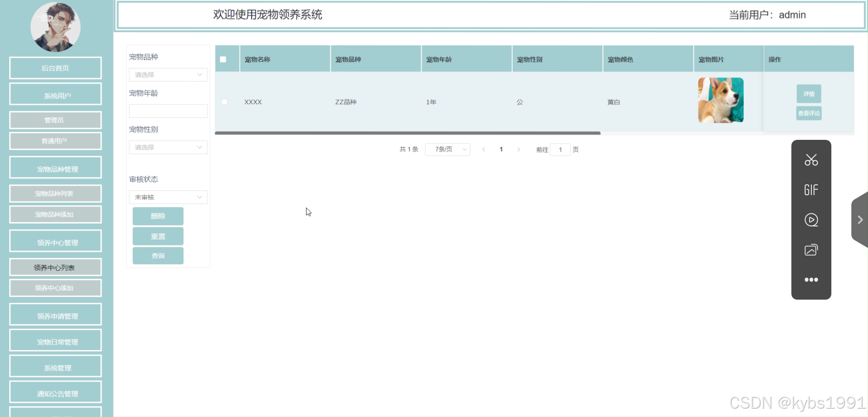Click the 当前用户 admin label
This screenshot has width=868, height=417.
(767, 15)
